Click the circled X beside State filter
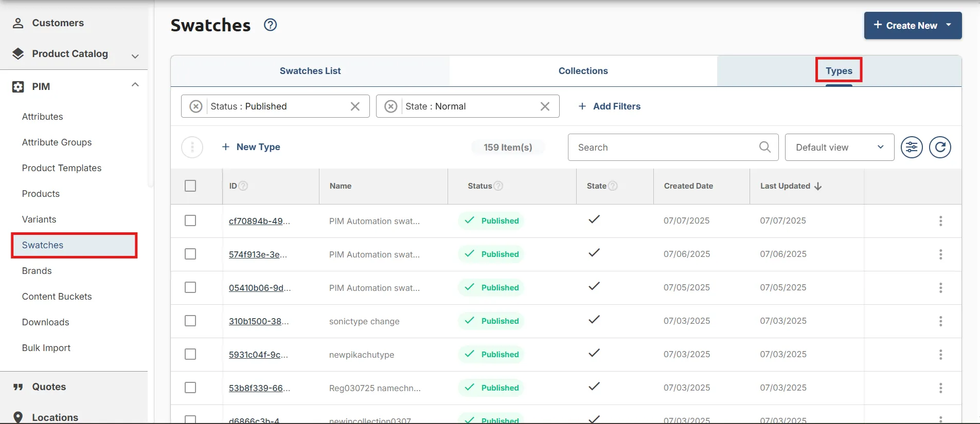 pos(391,106)
